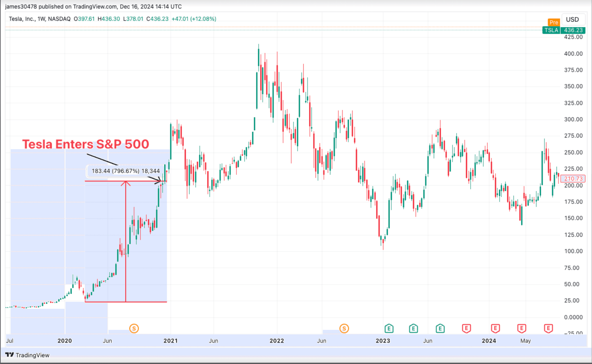Click the 2022 label on the time axis
The image size is (592, 364).
[x=277, y=341]
